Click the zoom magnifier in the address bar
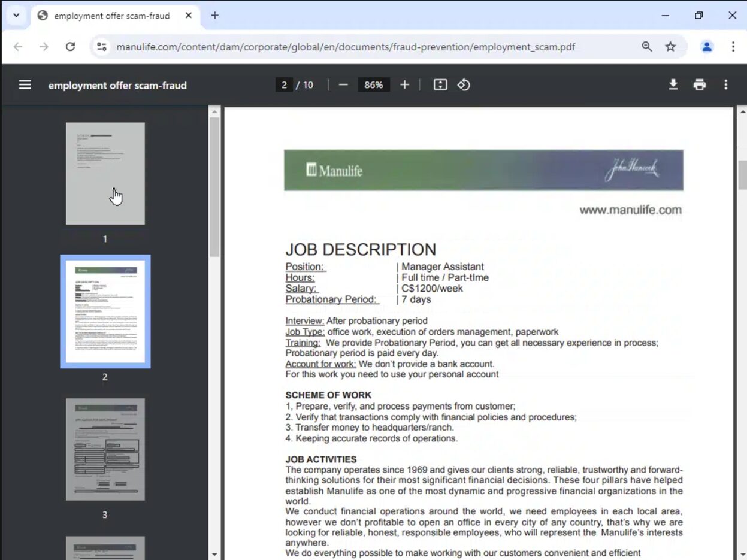The height and width of the screenshot is (560, 747). 646,46
